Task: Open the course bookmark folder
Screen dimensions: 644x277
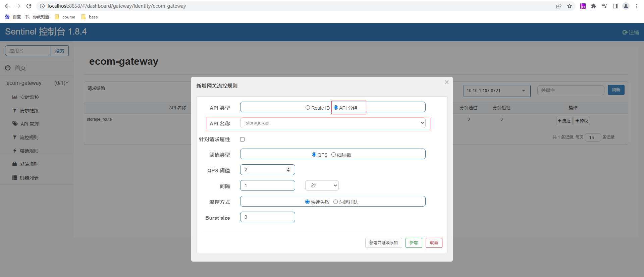Action: click(x=65, y=17)
